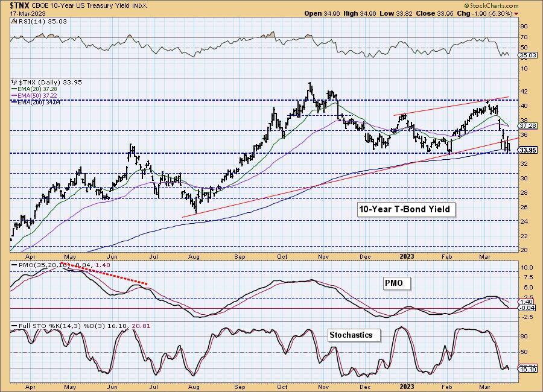Click the $TNX (Daily) 33.95 legend label
Viewport: 543px width, 392px height.
pos(50,83)
